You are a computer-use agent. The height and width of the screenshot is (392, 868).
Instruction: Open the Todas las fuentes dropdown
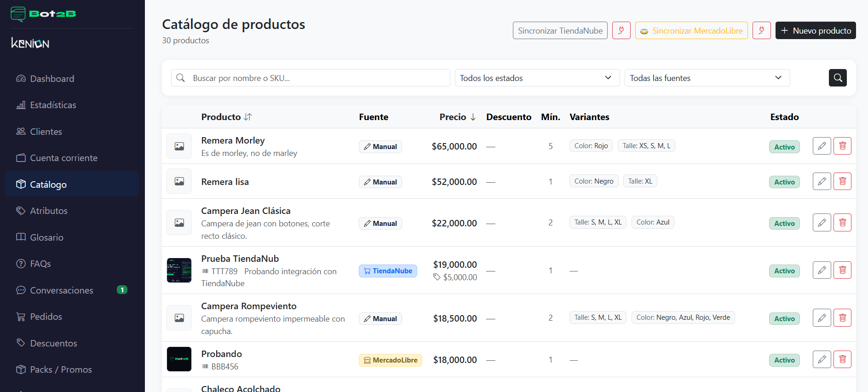coord(707,78)
